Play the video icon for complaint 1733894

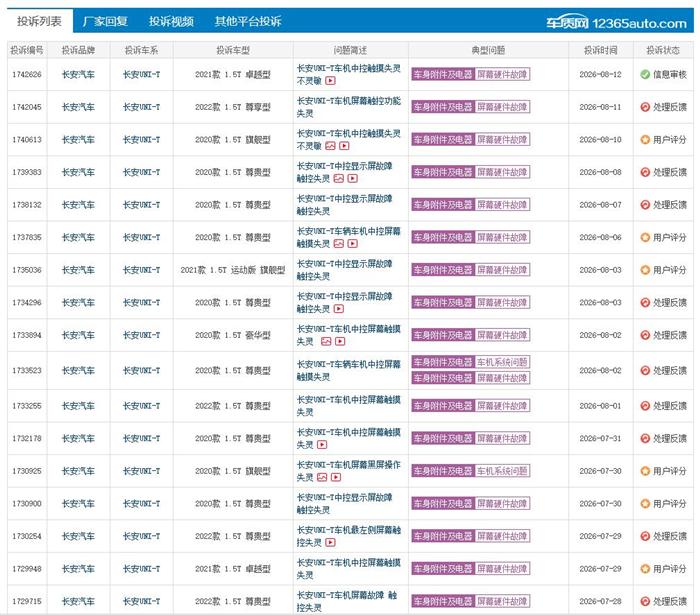point(340,341)
